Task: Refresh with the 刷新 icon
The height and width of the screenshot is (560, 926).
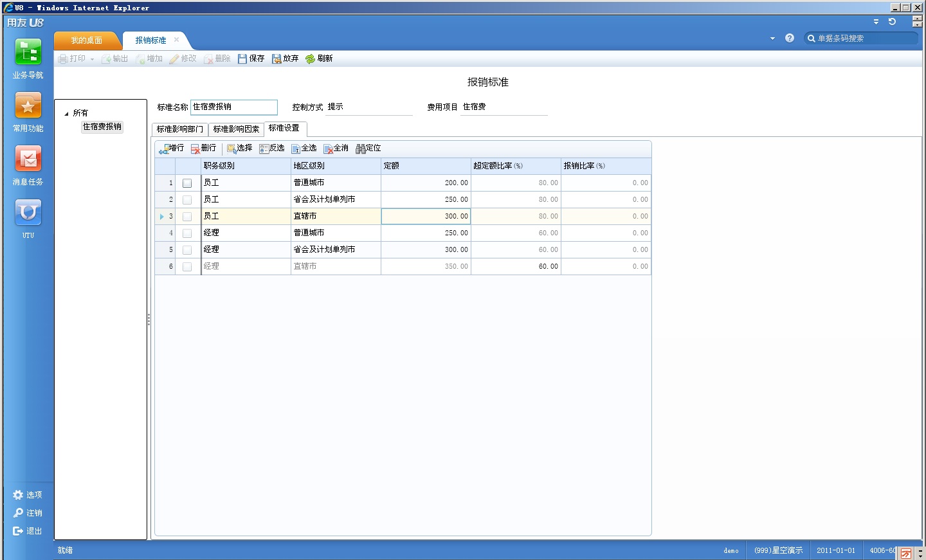Action: (310, 59)
